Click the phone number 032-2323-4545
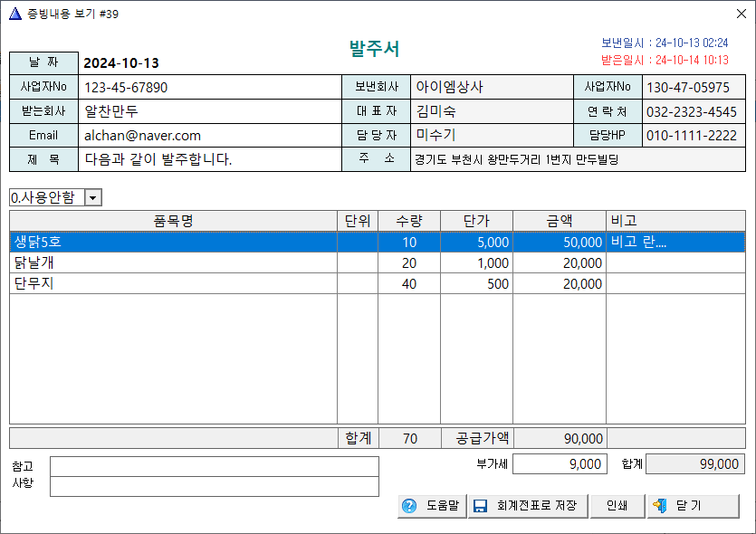The height and width of the screenshot is (534, 756). point(692,112)
